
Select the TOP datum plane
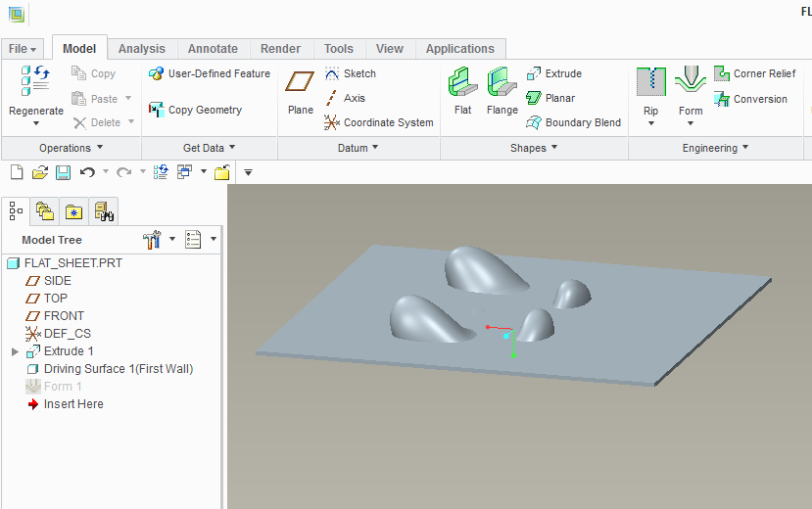coord(46,299)
